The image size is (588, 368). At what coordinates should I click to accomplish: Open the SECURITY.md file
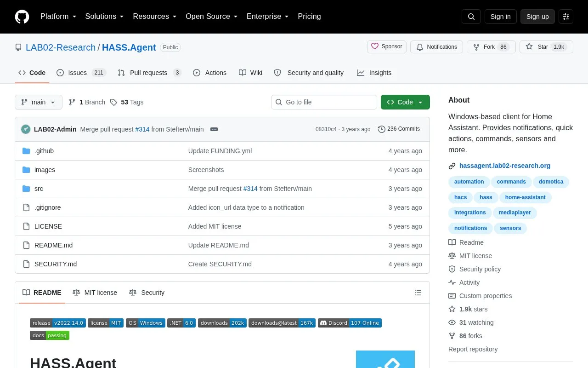point(56,264)
